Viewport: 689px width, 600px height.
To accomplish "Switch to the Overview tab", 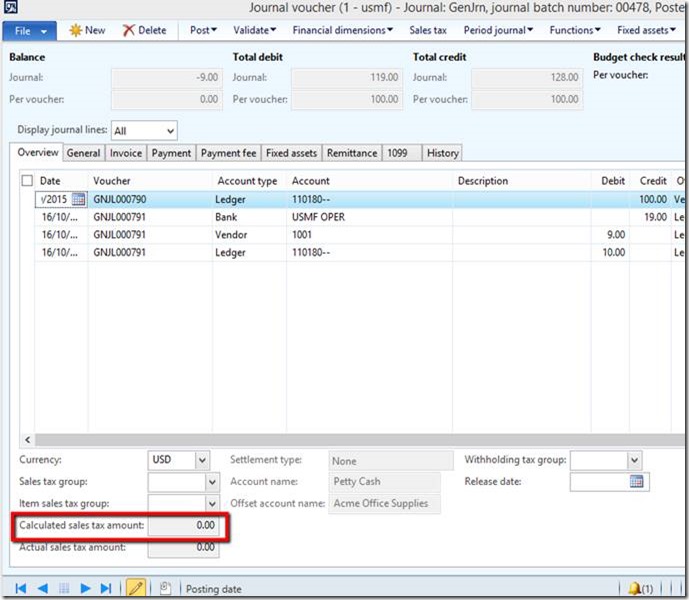I will (38, 153).
